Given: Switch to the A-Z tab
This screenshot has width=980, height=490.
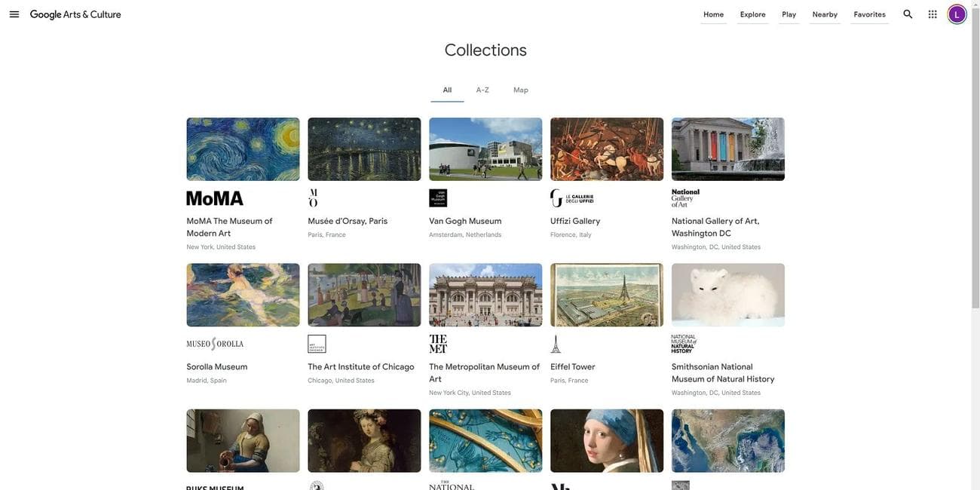Looking at the screenshot, I should click(x=482, y=90).
